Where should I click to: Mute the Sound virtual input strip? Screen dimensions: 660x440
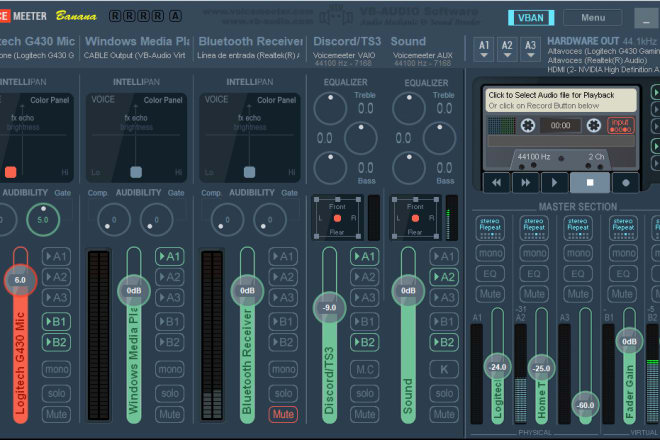tap(444, 414)
